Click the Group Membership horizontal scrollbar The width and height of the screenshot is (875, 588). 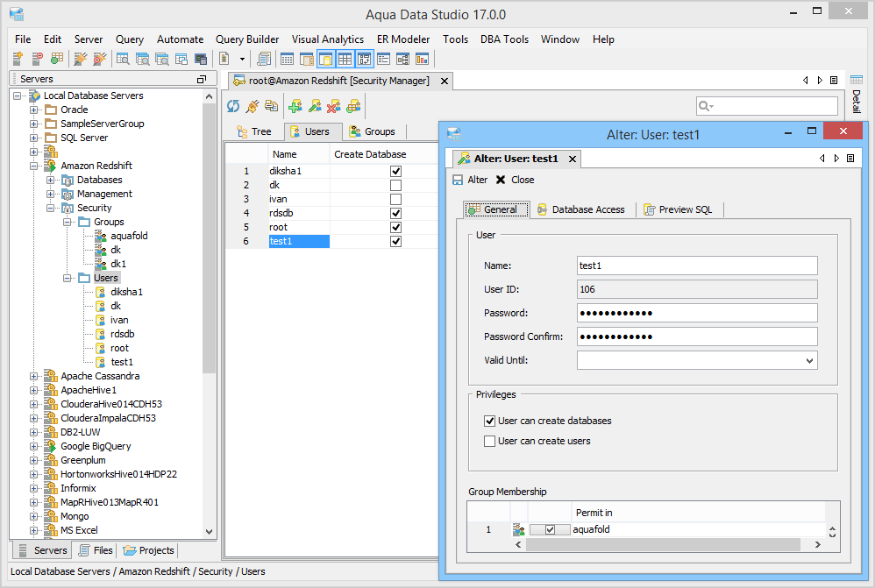point(663,544)
